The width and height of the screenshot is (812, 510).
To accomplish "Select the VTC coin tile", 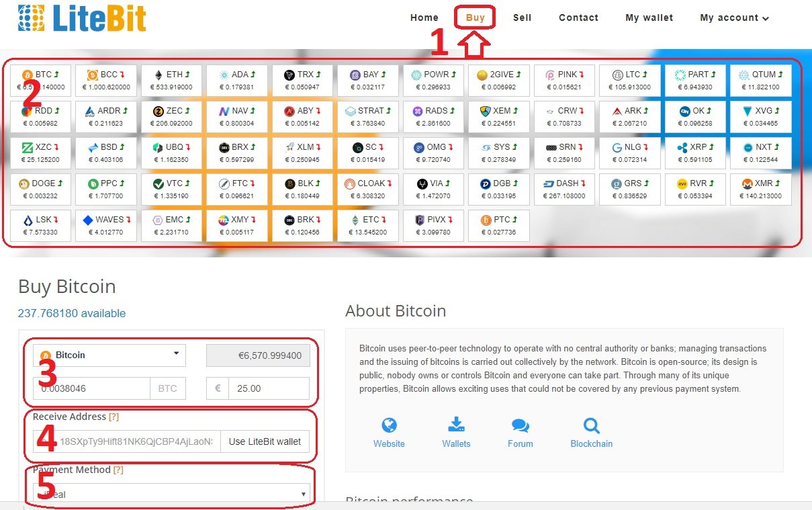I will tap(173, 189).
